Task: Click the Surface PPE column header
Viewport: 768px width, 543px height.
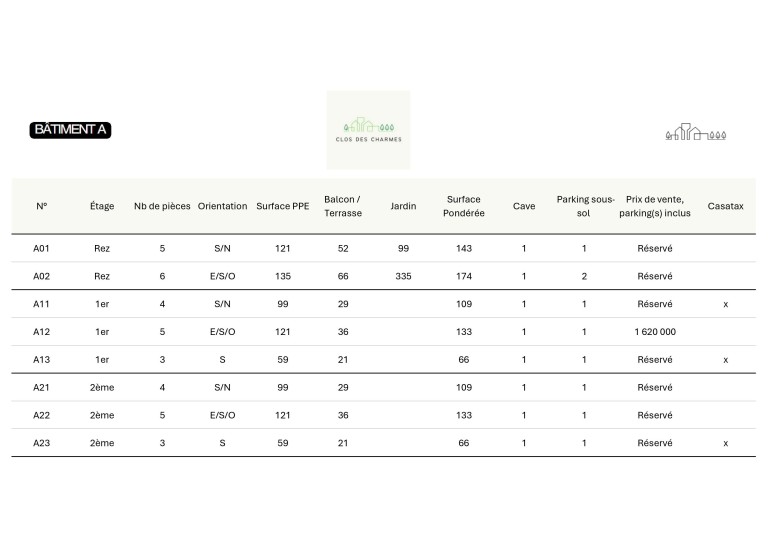Action: coord(283,206)
